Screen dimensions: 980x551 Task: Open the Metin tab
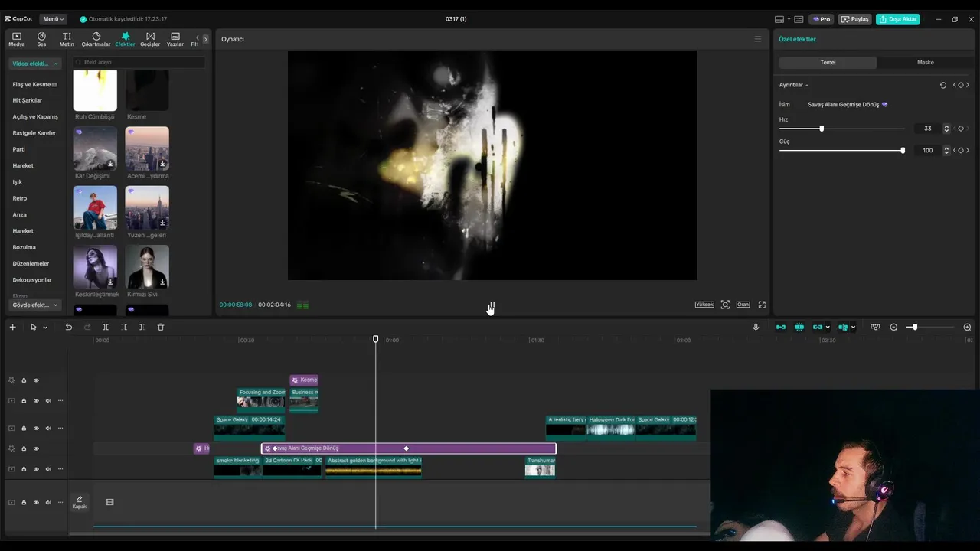click(67, 39)
